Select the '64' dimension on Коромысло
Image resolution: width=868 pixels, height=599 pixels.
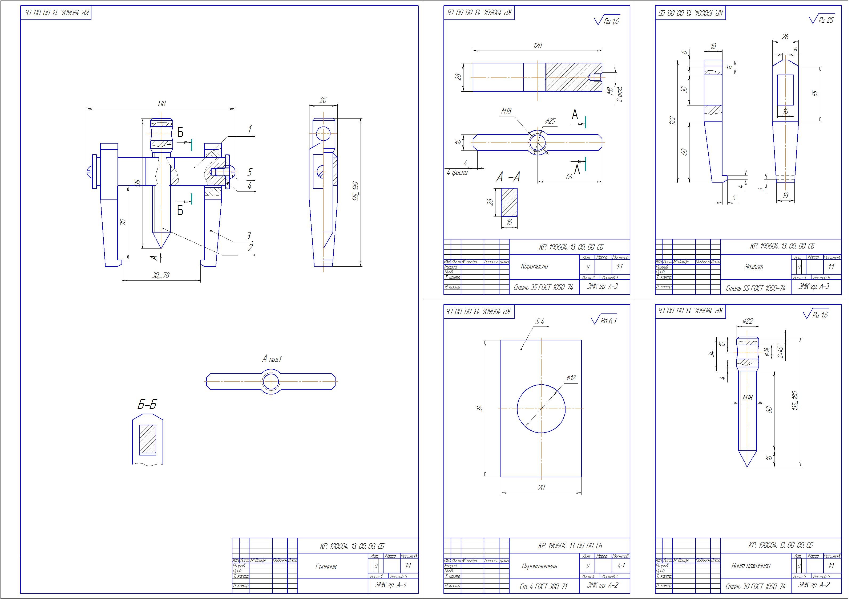[570, 177]
